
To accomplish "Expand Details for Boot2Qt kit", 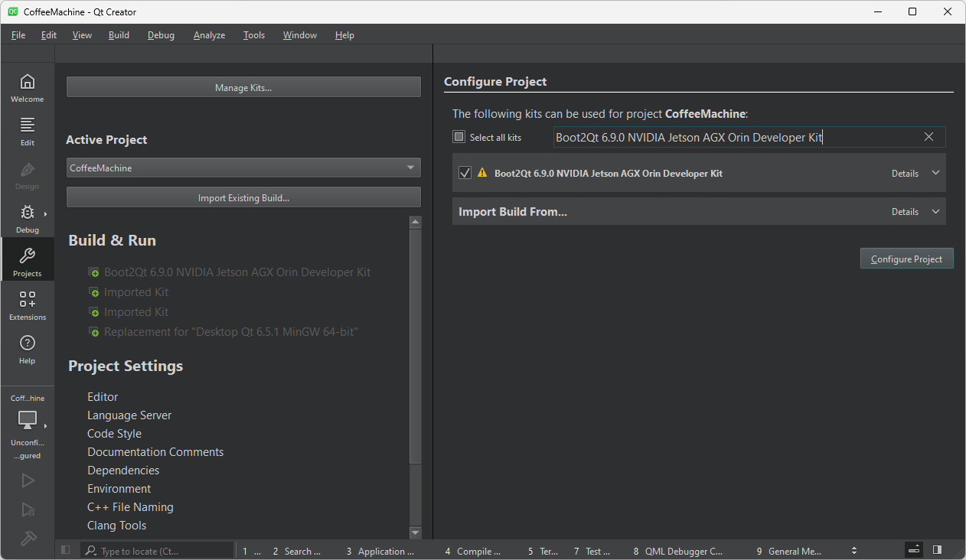I will pyautogui.click(x=915, y=174).
